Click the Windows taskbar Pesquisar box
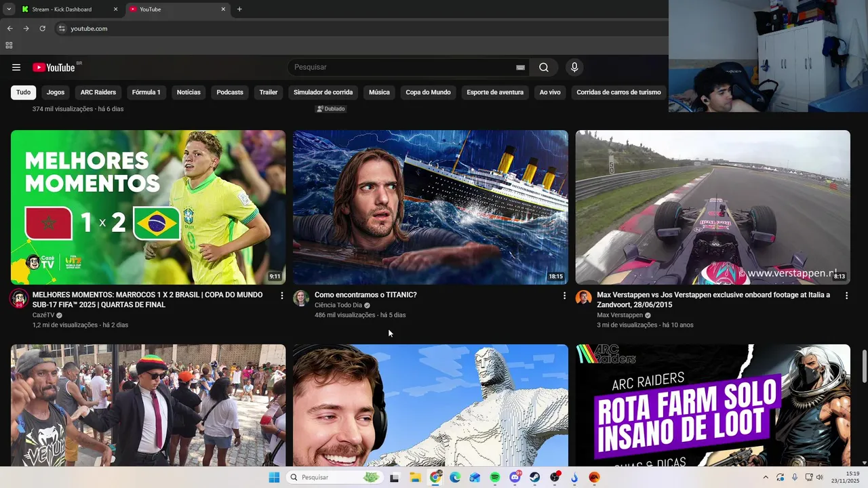Viewport: 868px width, 488px height. 334,477
